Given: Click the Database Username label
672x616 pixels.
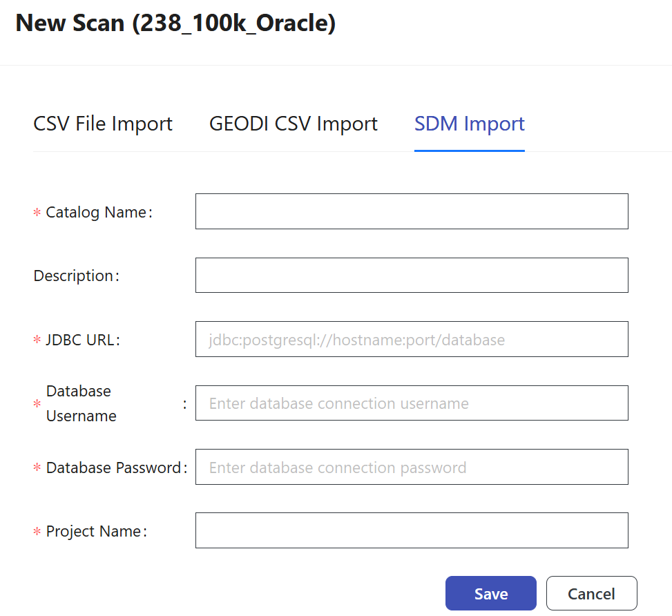Looking at the screenshot, I should pos(81,403).
